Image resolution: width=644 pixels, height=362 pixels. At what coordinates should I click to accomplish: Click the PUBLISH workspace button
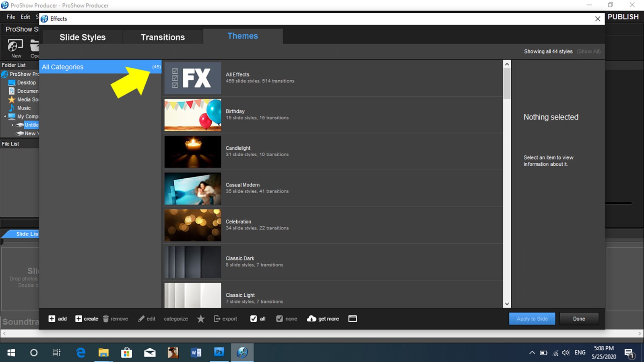point(623,17)
